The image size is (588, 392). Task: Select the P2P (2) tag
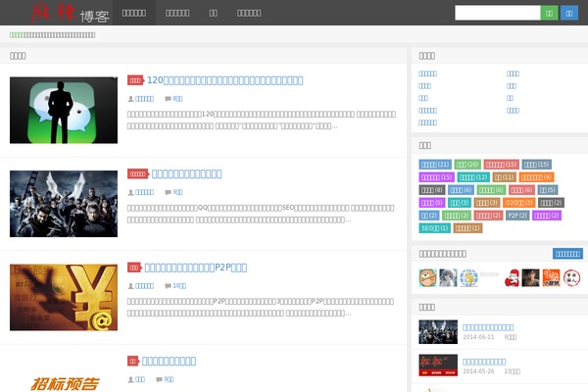pos(517,216)
